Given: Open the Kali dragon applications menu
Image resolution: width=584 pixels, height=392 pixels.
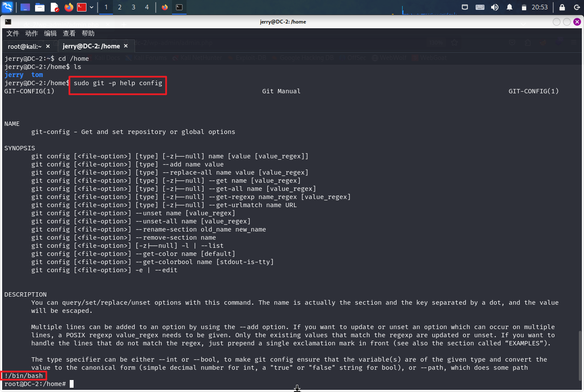Looking at the screenshot, I should tap(7, 7).
